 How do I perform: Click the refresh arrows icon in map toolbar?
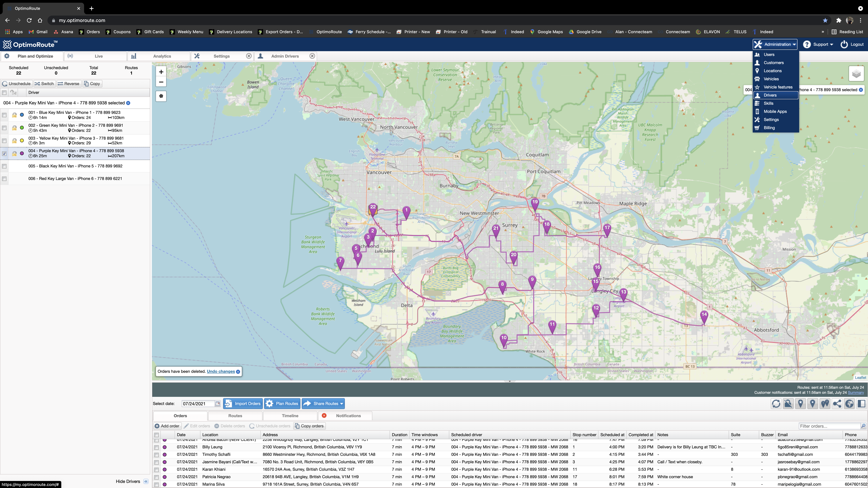tap(776, 403)
